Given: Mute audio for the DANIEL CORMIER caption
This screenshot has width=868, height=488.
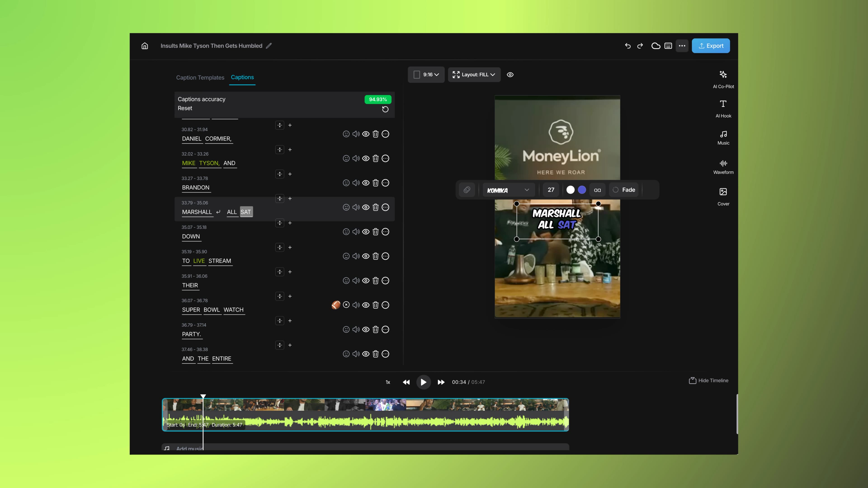Looking at the screenshot, I should pyautogui.click(x=356, y=134).
